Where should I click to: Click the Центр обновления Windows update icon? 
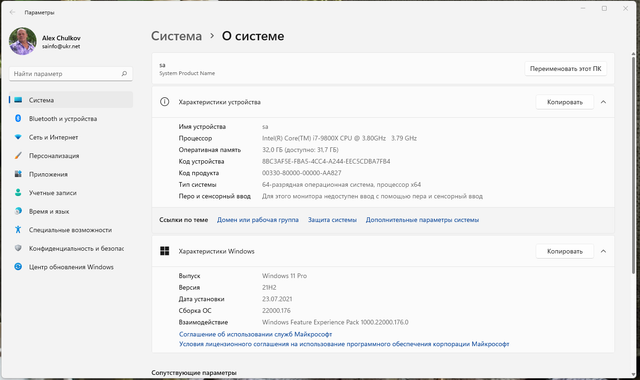point(18,267)
